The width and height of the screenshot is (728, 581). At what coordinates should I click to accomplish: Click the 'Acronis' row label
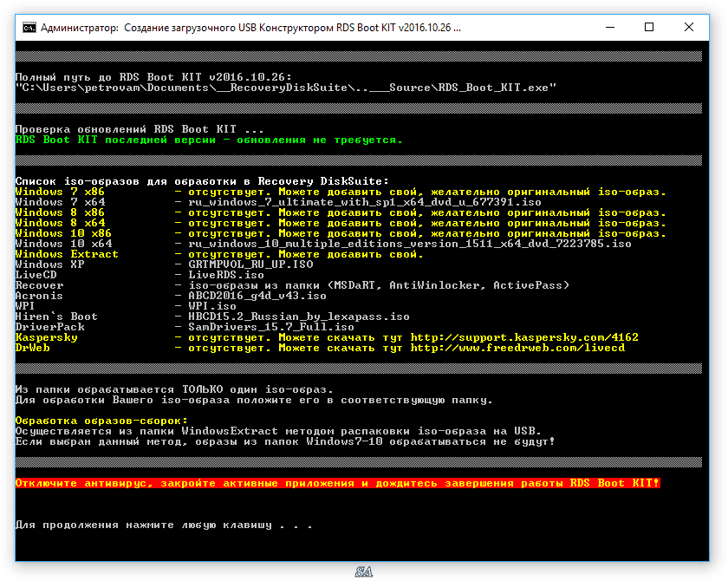[x=40, y=296]
